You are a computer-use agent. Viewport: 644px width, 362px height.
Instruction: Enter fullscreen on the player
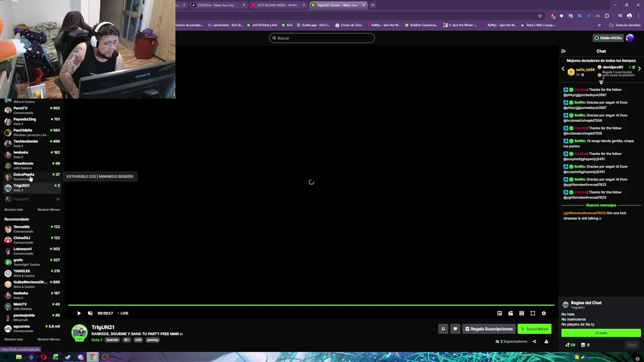click(x=533, y=313)
